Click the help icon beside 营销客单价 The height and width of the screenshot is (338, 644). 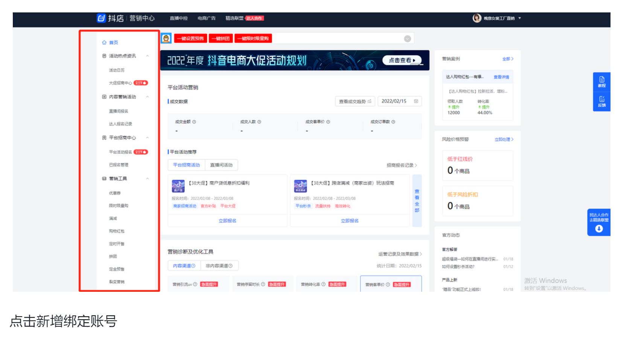click(x=388, y=285)
